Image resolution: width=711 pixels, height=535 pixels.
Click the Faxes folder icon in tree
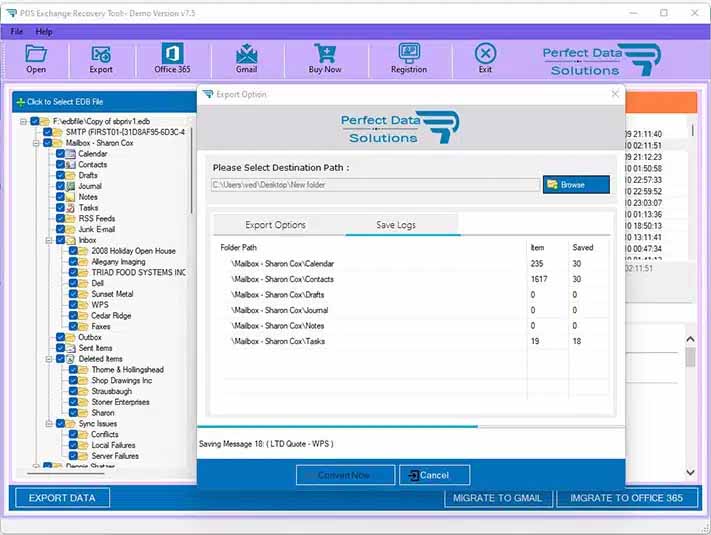(83, 326)
